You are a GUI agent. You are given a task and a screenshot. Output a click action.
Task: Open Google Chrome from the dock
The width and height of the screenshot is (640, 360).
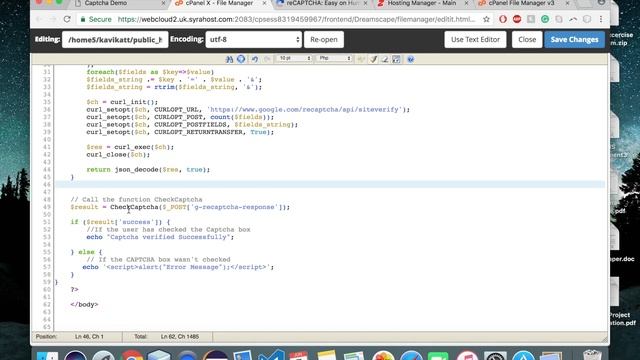[x=131, y=355]
